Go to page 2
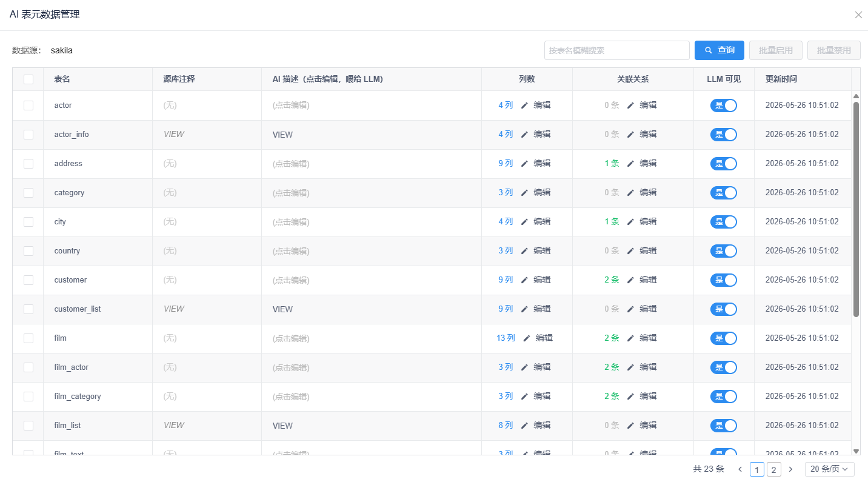The height and width of the screenshot is (479, 868). pos(774,469)
